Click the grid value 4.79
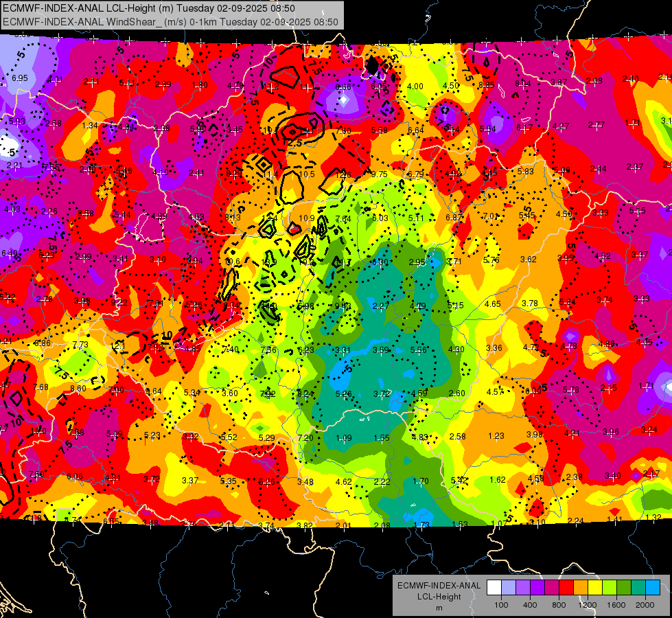The height and width of the screenshot is (618, 672). (418, 306)
